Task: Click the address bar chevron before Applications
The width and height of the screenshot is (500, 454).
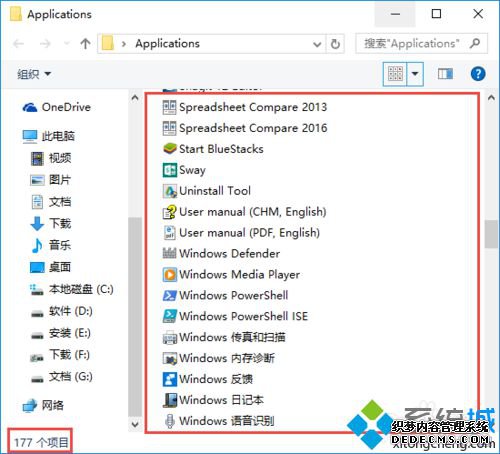Action: [124, 44]
